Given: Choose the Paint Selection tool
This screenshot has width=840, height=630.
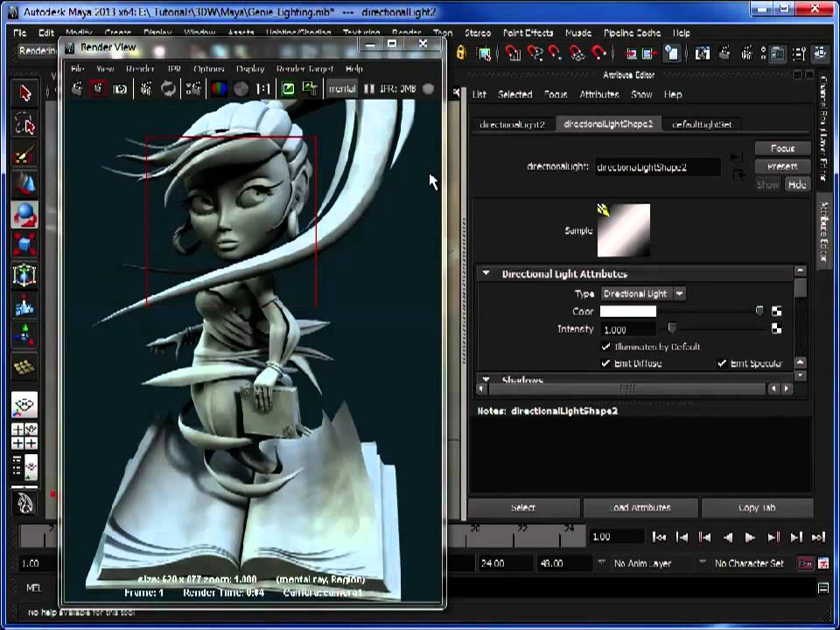Looking at the screenshot, I should [24, 155].
